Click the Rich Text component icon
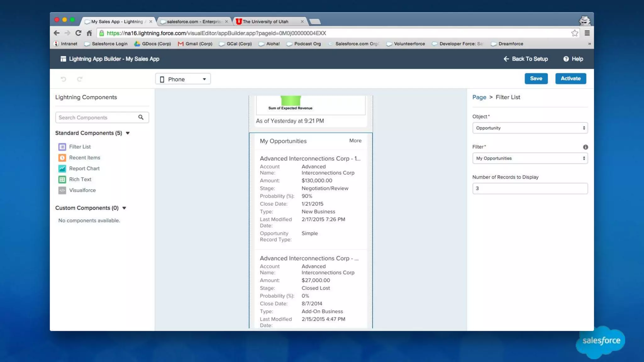 click(62, 179)
